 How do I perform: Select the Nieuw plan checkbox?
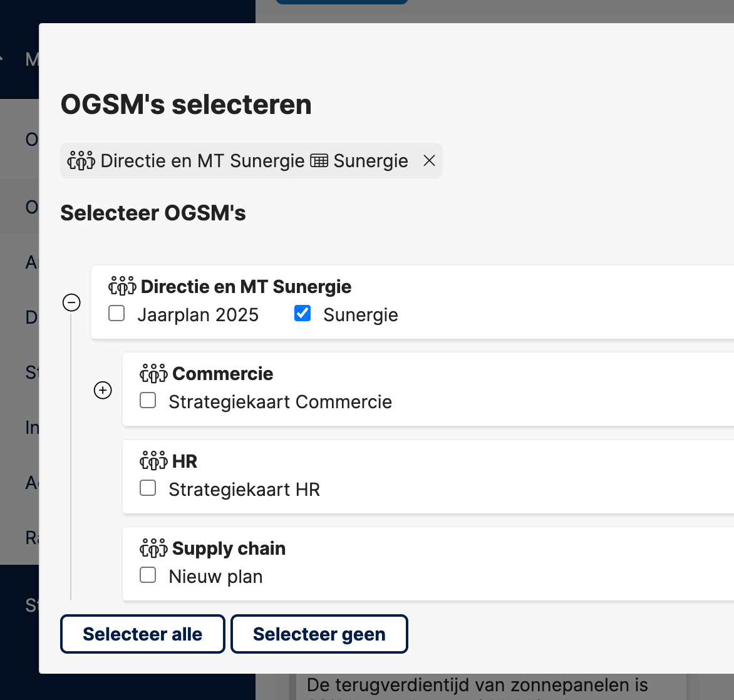pos(148,575)
